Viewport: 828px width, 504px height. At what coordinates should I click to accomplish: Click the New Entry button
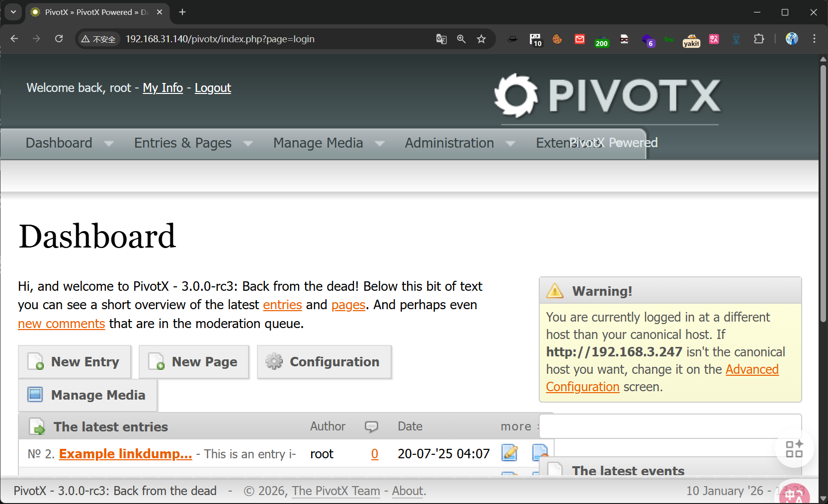[75, 362]
